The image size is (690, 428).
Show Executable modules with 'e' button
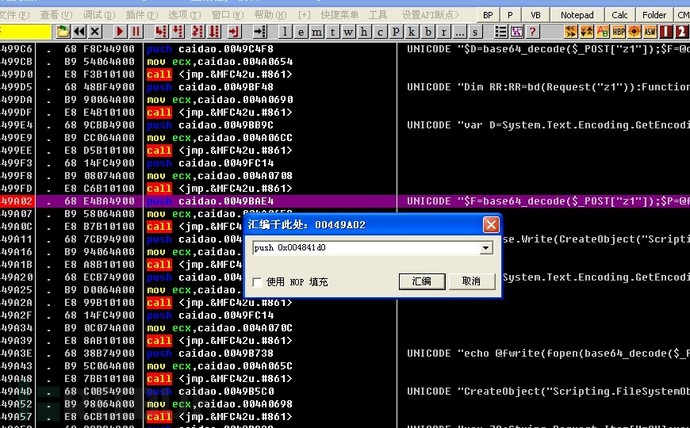[x=301, y=32]
